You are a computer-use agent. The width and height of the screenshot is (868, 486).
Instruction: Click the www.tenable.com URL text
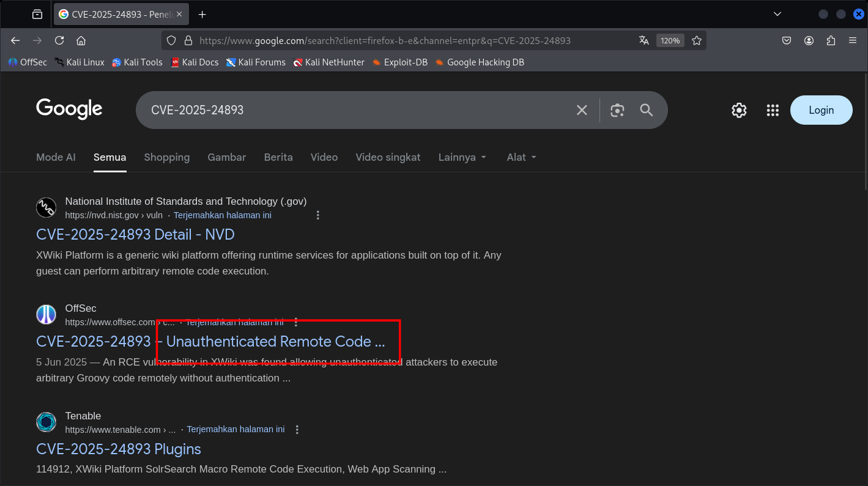click(121, 430)
